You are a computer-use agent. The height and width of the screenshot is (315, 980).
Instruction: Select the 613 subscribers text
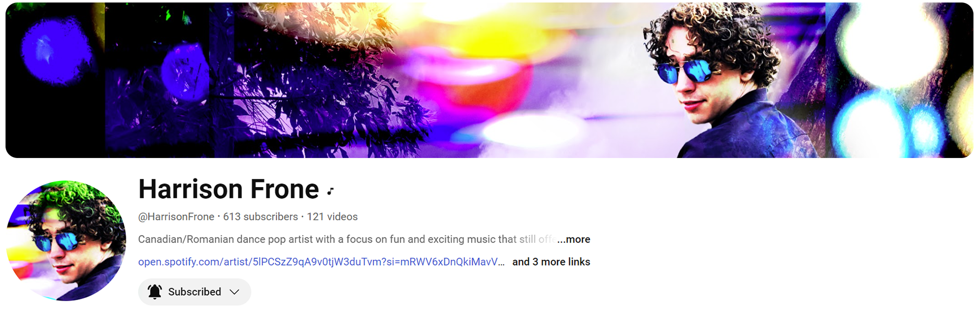(260, 217)
